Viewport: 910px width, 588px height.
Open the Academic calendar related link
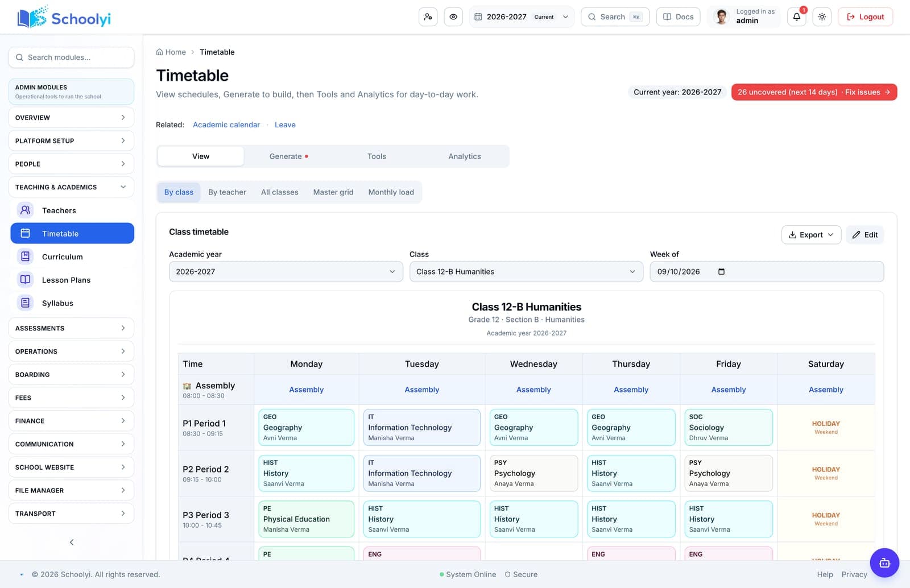click(x=226, y=125)
